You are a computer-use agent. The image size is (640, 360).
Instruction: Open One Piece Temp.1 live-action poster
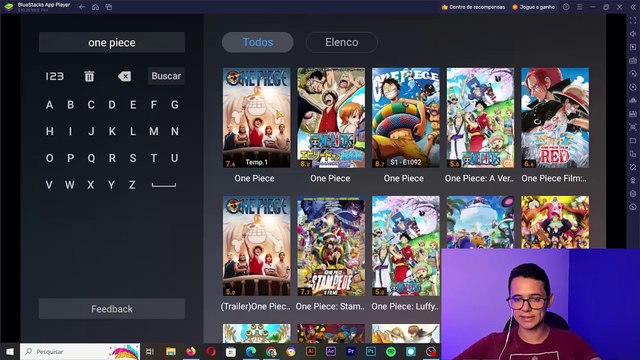(x=257, y=118)
